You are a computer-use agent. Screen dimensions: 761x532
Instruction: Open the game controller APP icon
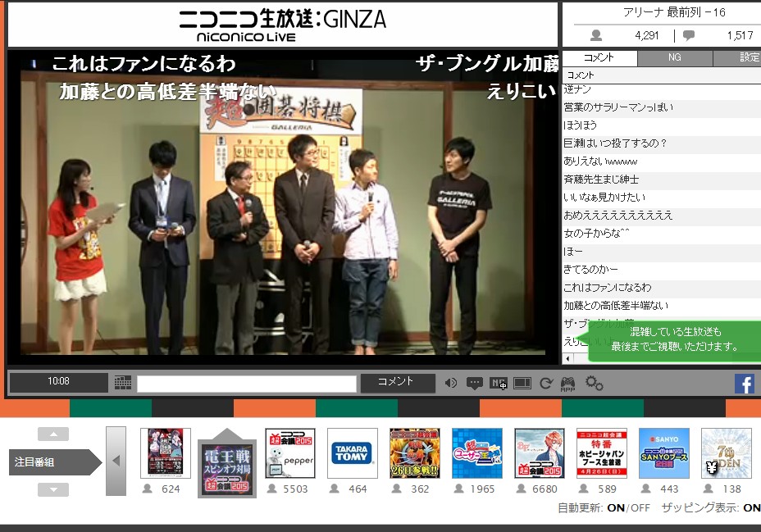[x=567, y=384]
